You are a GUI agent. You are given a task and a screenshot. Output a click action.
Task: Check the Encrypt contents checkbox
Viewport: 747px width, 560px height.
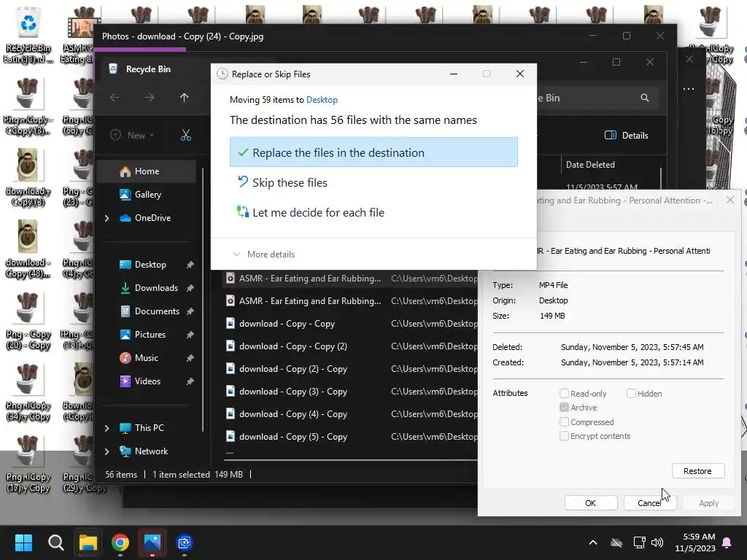point(564,436)
